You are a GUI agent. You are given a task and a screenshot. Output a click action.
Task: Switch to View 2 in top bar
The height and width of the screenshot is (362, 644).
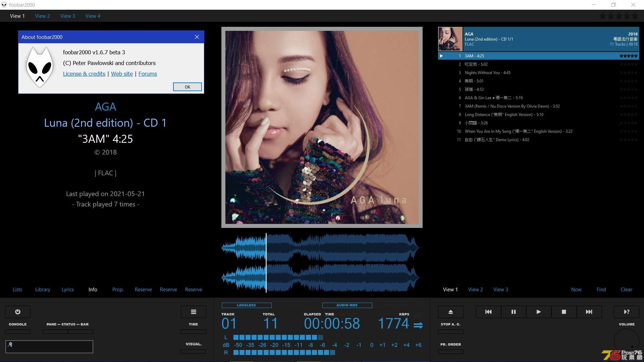point(43,16)
